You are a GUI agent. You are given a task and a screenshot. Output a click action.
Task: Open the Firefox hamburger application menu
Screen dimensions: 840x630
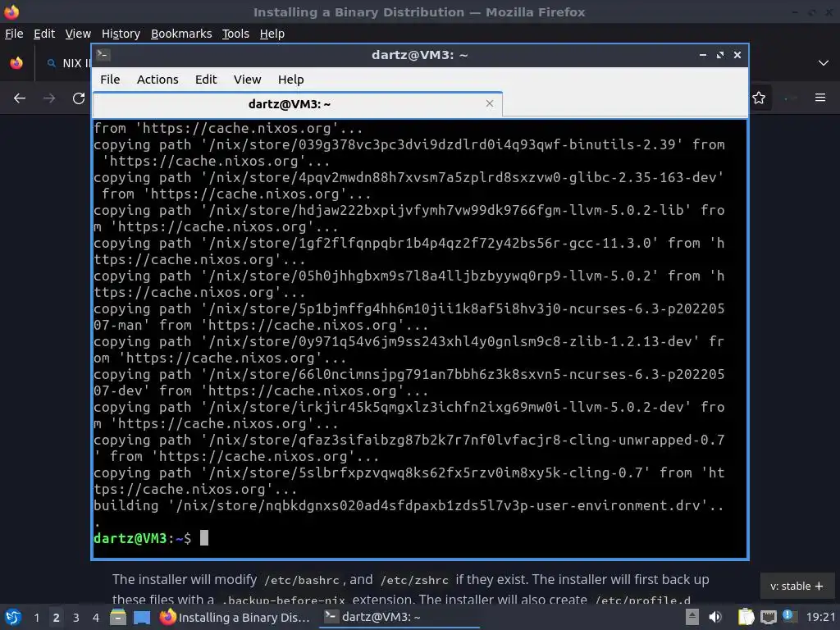(x=820, y=98)
